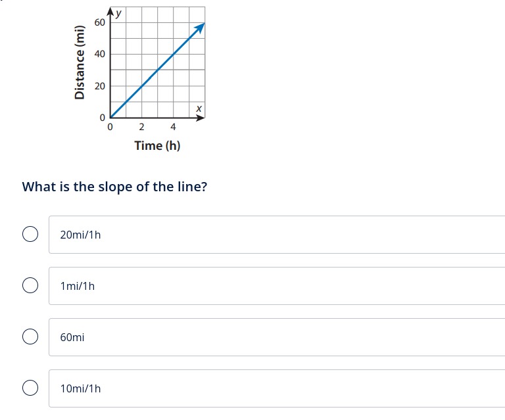Select the radio button for 20mi/1h

[x=30, y=234]
